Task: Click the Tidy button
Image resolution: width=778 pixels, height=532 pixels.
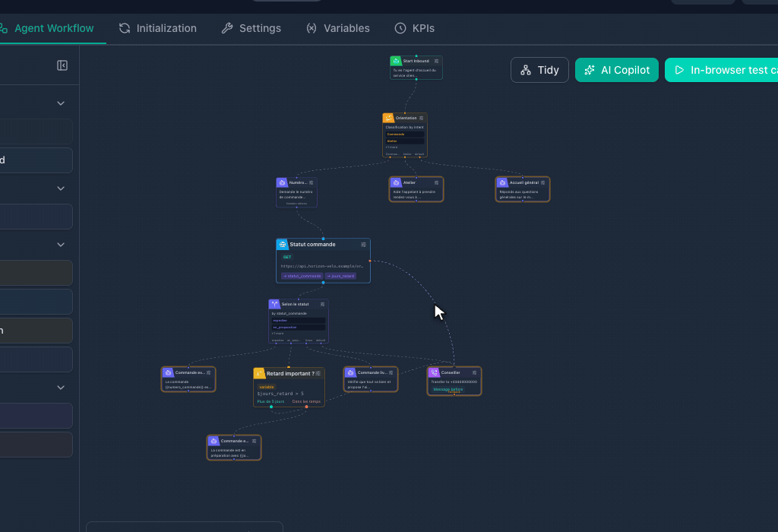Action: (540, 70)
